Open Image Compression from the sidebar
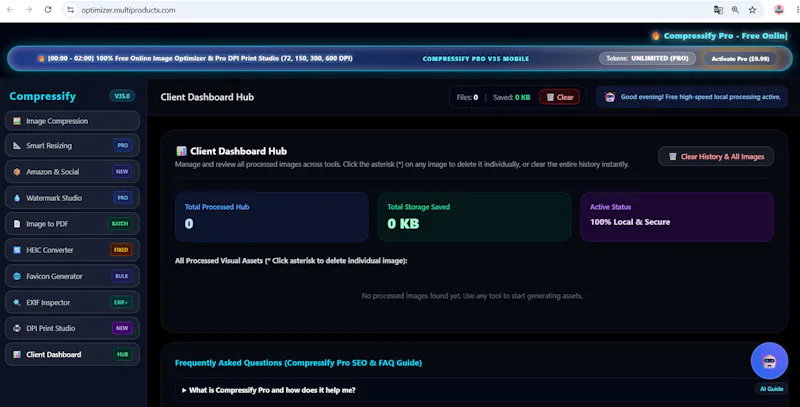This screenshot has width=800, height=407. click(72, 121)
